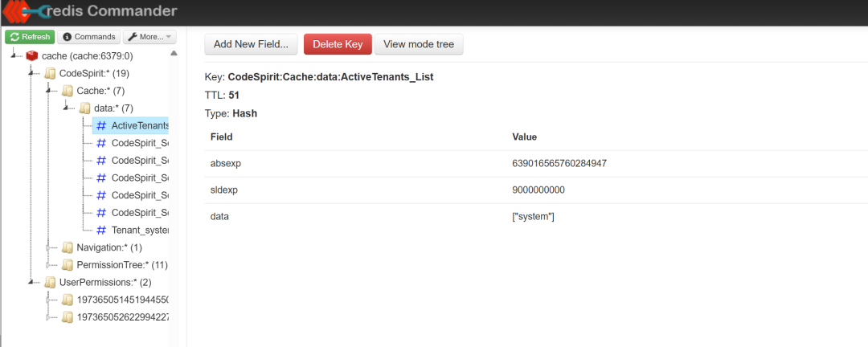
Task: Click the ["system"] value
Action: pos(534,217)
